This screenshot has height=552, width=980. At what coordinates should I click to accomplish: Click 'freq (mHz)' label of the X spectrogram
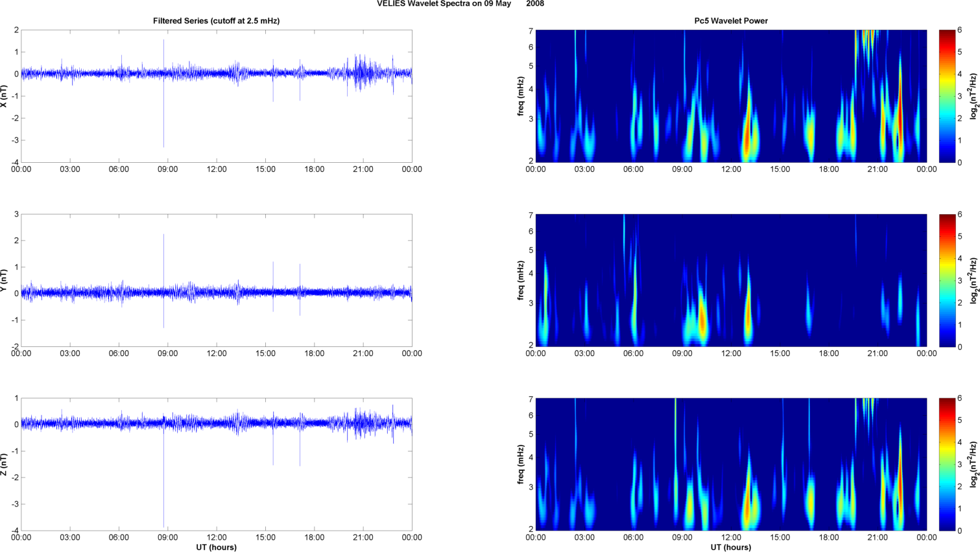tap(520, 96)
